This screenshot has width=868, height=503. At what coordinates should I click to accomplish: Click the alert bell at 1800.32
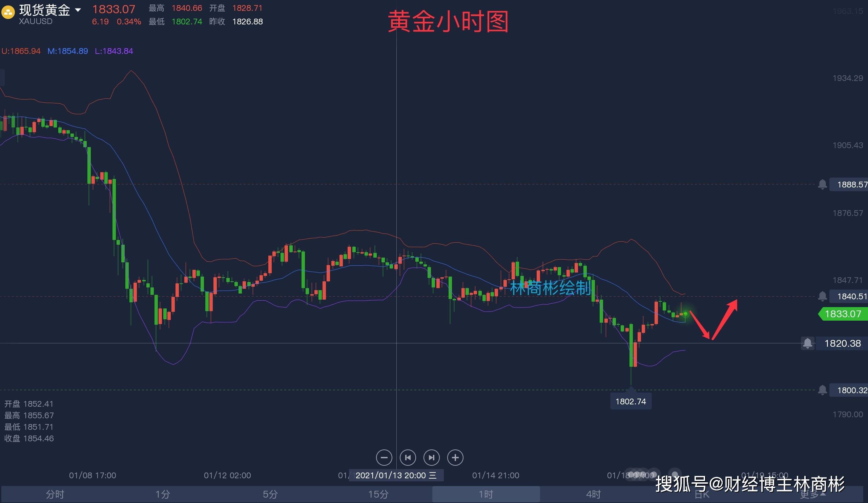click(823, 390)
